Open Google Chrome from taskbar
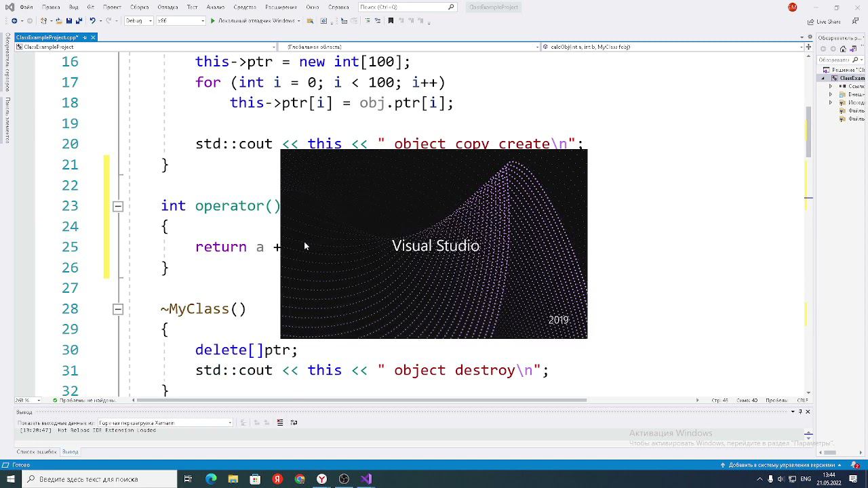The width and height of the screenshot is (868, 488). [x=300, y=479]
